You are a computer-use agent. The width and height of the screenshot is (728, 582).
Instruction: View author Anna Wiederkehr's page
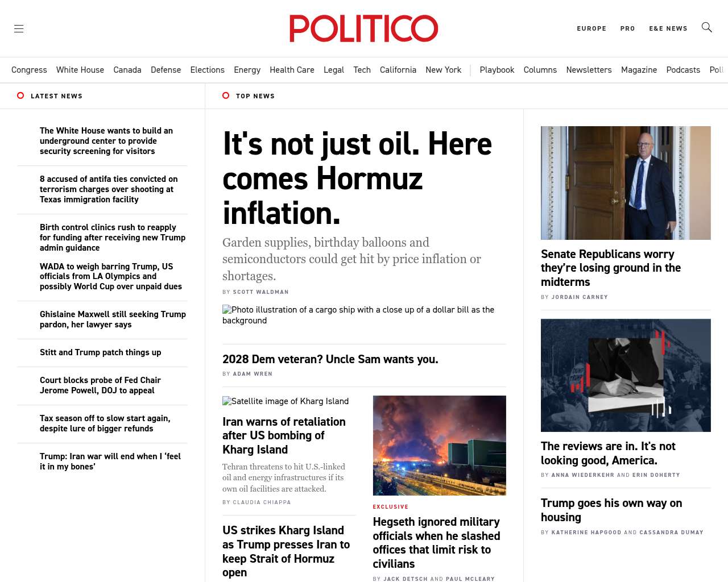583,475
